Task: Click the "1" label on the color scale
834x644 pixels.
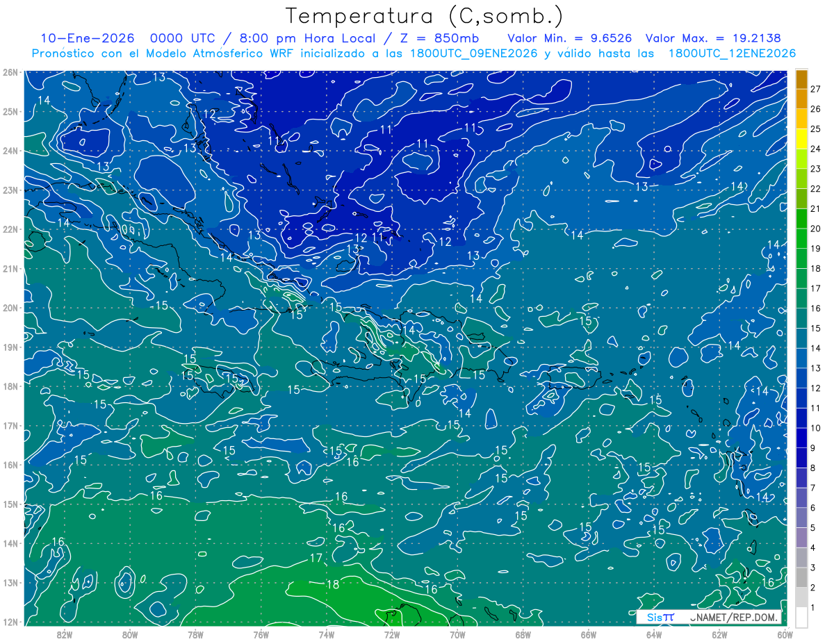Action: pyautogui.click(x=813, y=608)
